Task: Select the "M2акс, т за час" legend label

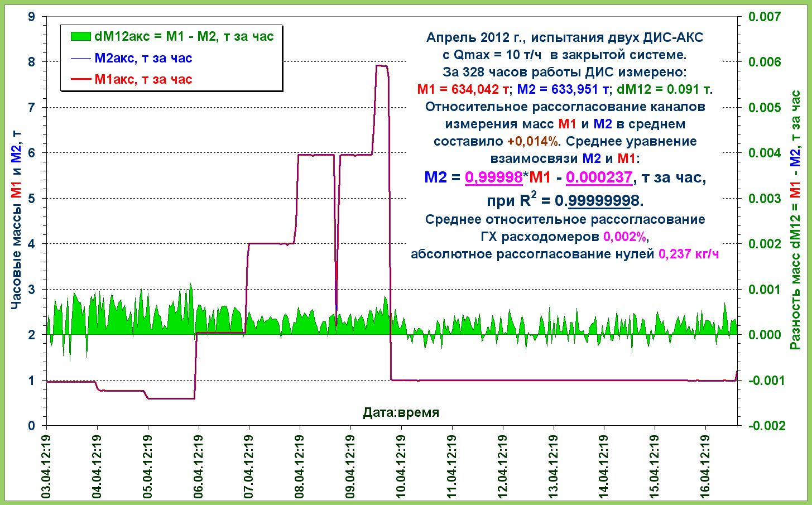Action: (143, 58)
